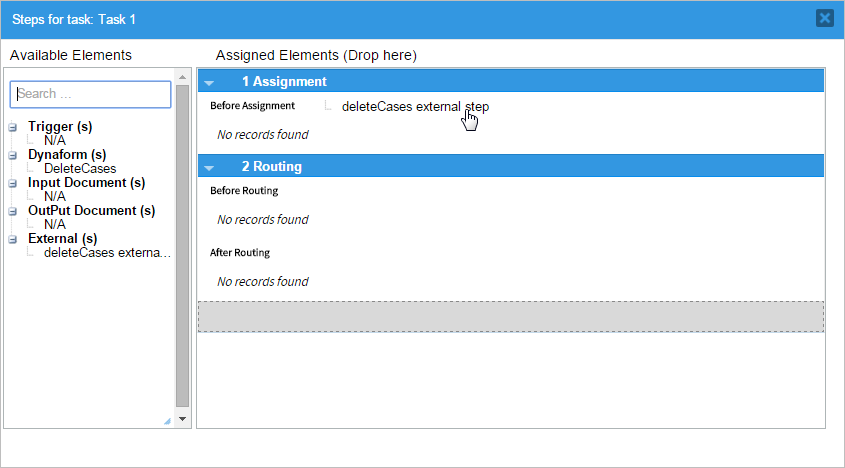Viewport: 845px width, 468px height.
Task: Focus the Search field in Available Elements
Action: pyautogui.click(x=91, y=94)
